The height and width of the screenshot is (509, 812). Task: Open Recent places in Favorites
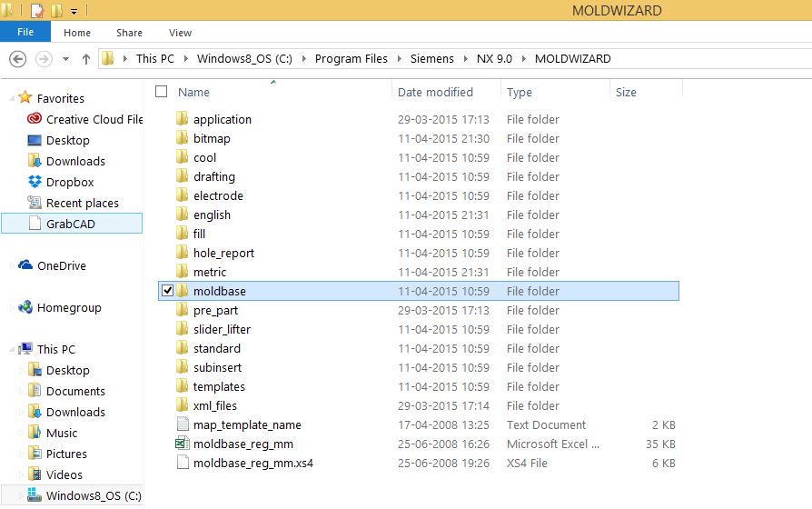(x=73, y=203)
